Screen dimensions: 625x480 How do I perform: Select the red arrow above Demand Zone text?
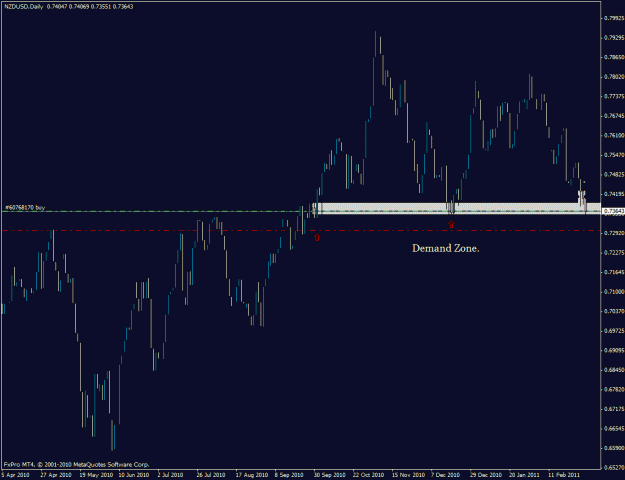point(451,225)
